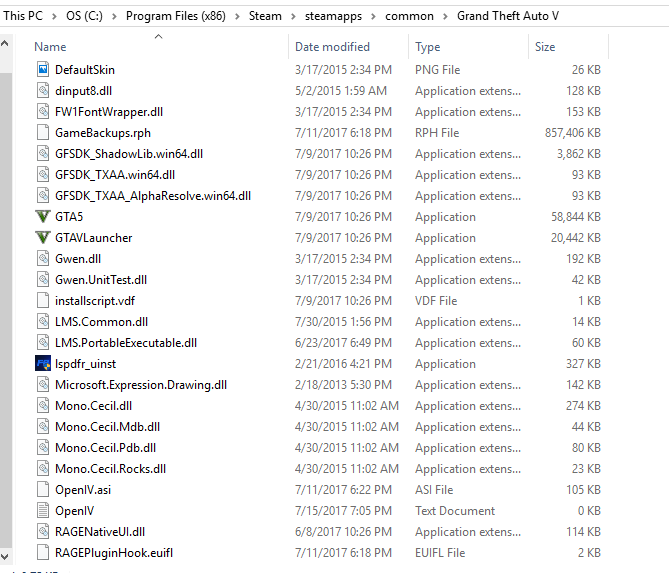Select the dinput8.dll file icon
Image resolution: width=669 pixels, height=573 pixels.
coord(43,90)
